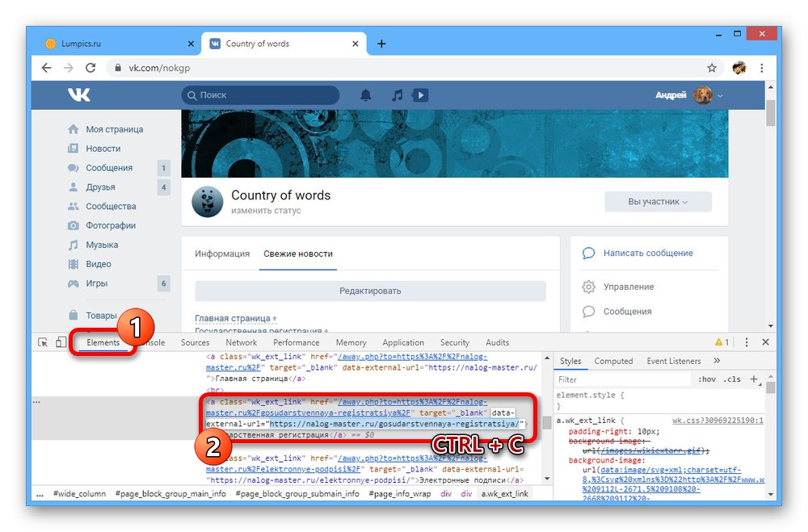Select #wide_column in breadcrumb

click(x=79, y=494)
